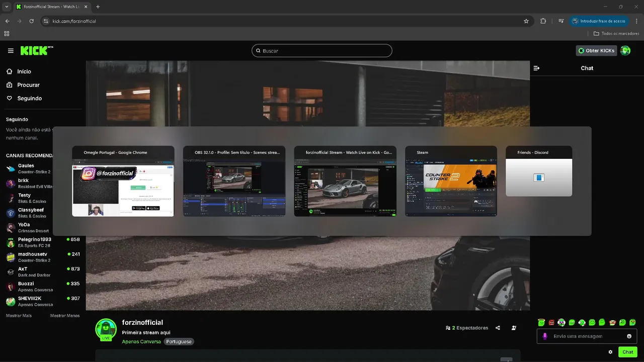The width and height of the screenshot is (644, 362).
Task: Insert the red angry emote
Action: pos(551,322)
